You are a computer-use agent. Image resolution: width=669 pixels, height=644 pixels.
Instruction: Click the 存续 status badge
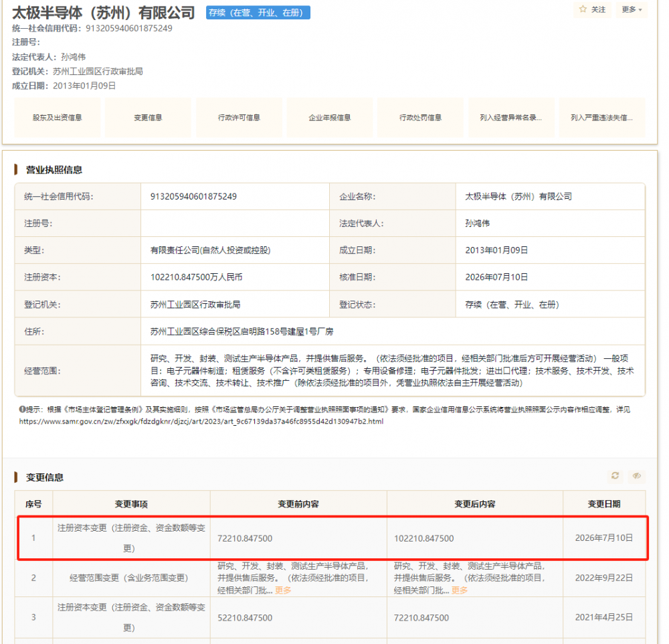click(x=258, y=13)
